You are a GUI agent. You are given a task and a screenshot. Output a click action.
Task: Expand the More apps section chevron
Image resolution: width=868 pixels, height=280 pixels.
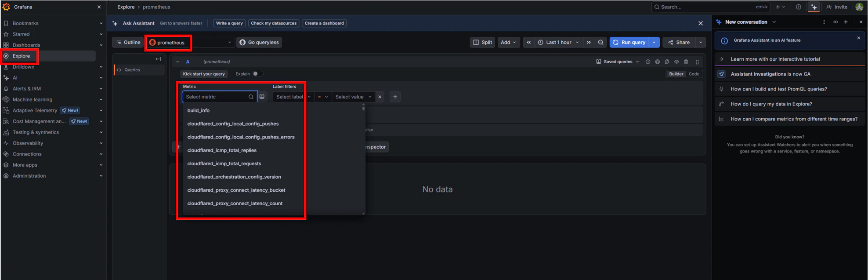point(101,165)
